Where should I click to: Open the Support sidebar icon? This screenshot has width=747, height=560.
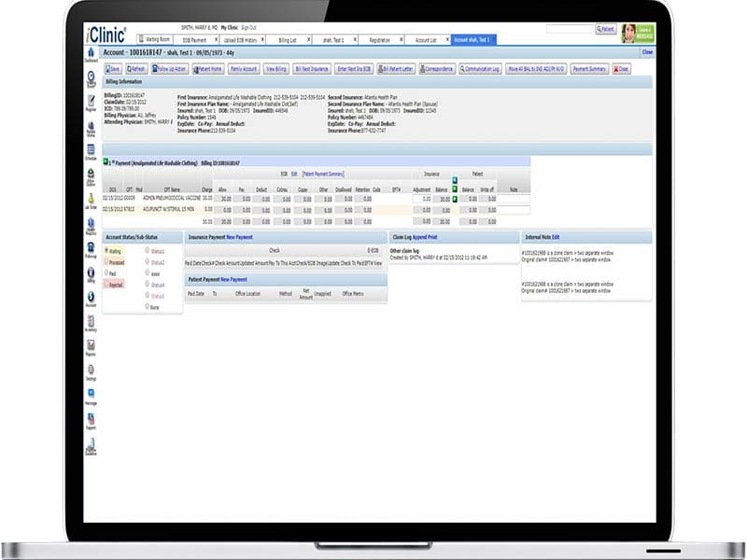click(91, 421)
